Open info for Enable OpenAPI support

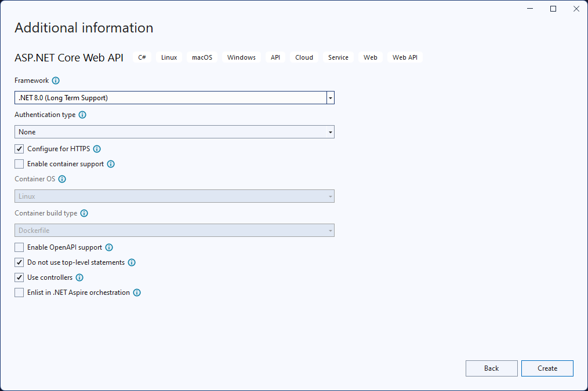pos(109,247)
